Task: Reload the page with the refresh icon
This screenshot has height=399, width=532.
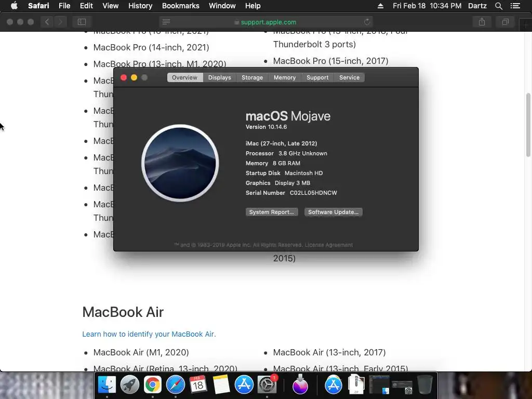Action: tap(367, 22)
